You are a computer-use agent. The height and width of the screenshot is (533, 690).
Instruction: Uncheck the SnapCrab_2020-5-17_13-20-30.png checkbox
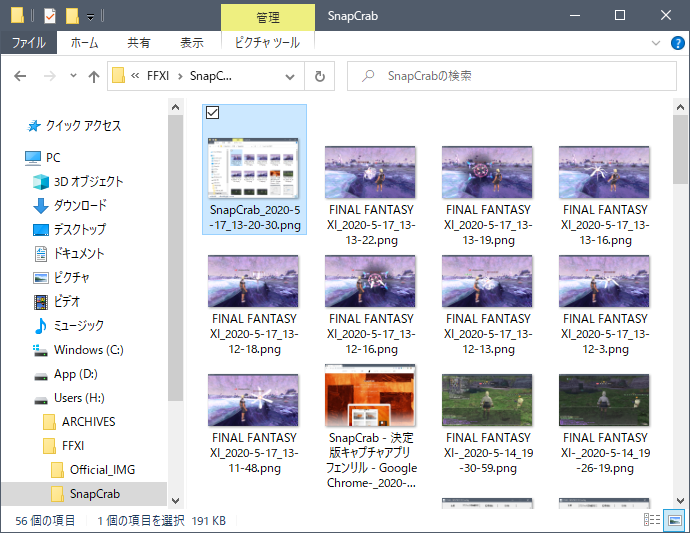coord(212,113)
